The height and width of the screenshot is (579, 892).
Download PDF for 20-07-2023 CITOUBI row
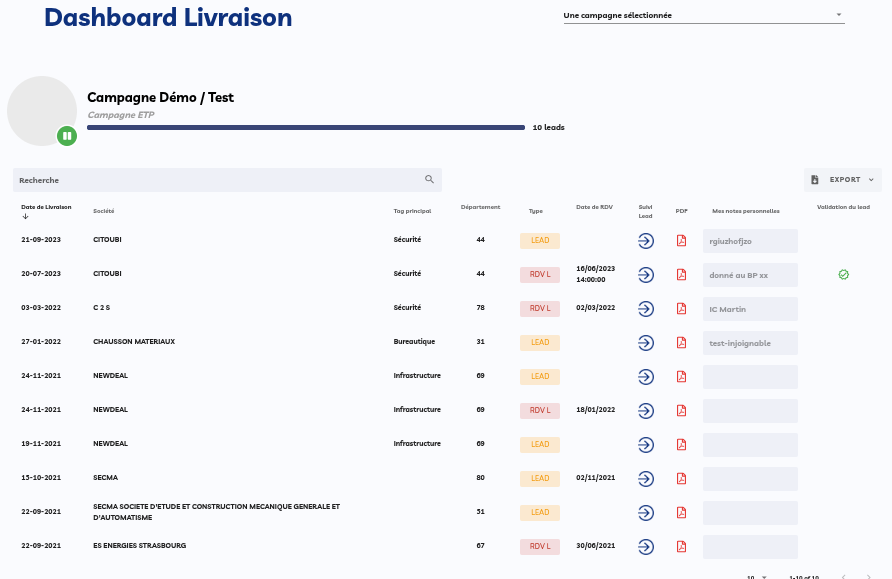coord(681,275)
